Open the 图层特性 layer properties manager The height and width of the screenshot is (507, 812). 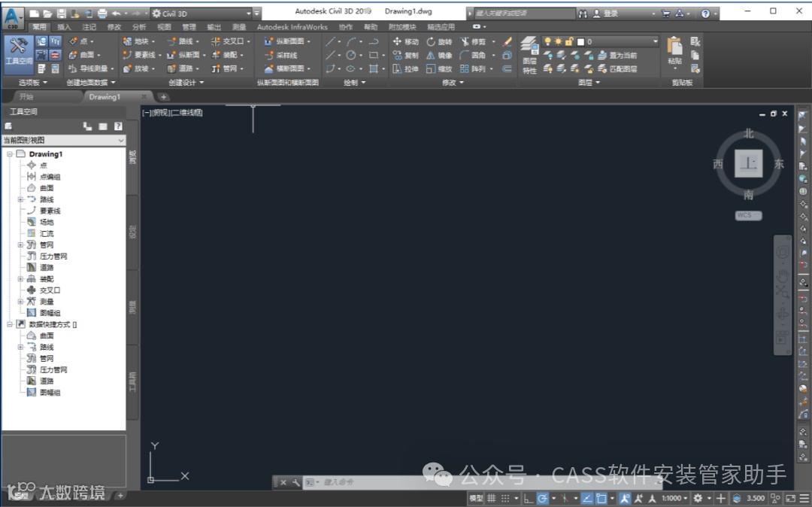tap(529, 56)
